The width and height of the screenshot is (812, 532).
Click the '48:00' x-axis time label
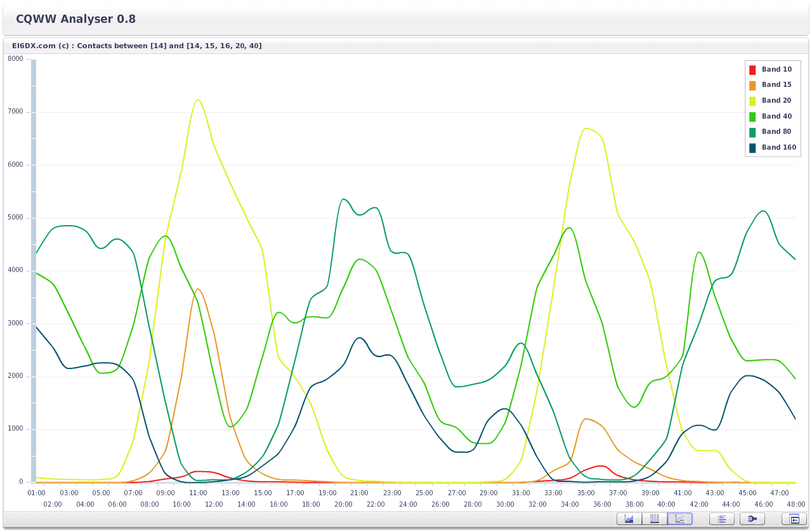(x=796, y=504)
